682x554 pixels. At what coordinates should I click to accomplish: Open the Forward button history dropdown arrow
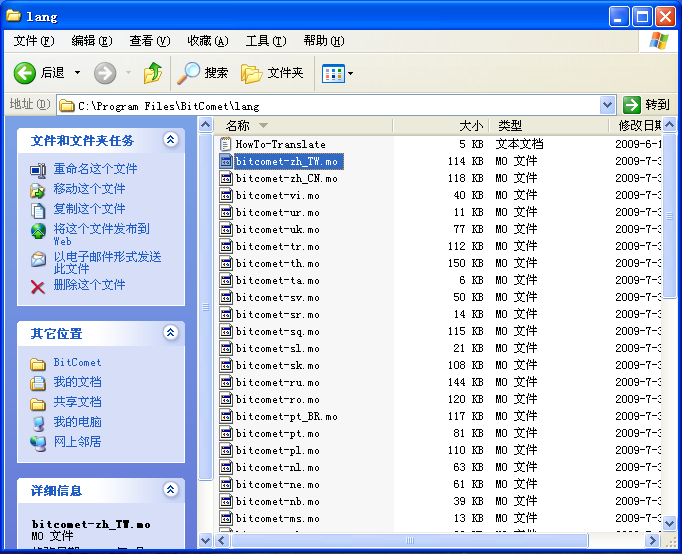(128, 73)
